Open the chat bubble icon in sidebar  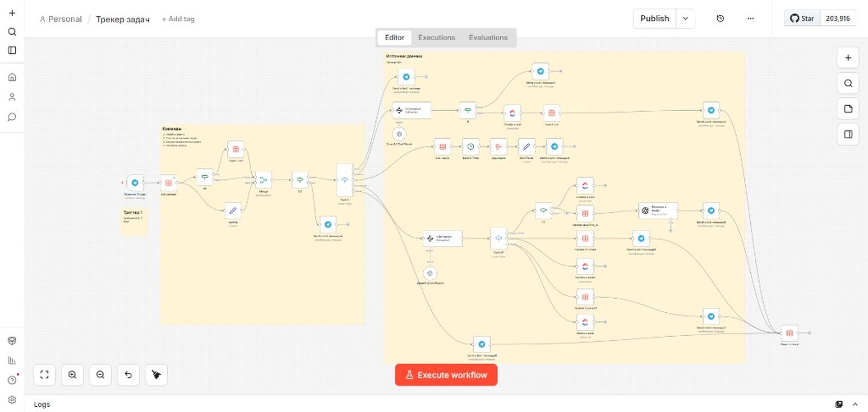click(12, 117)
